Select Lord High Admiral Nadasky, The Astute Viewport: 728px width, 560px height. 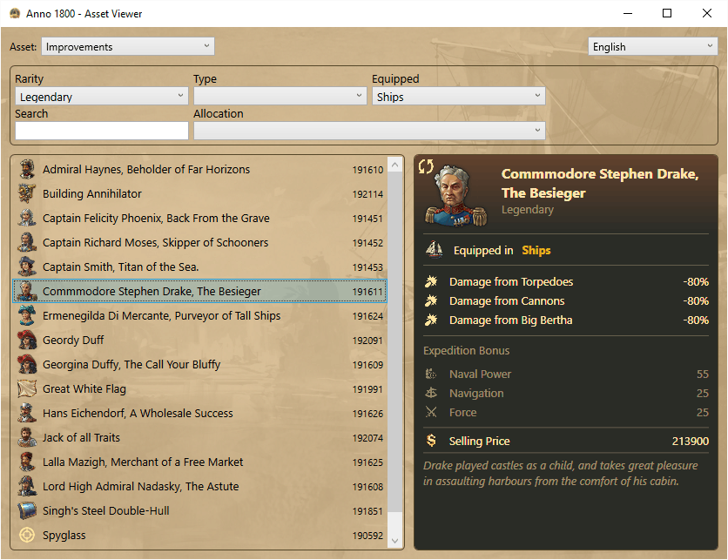coord(199,486)
